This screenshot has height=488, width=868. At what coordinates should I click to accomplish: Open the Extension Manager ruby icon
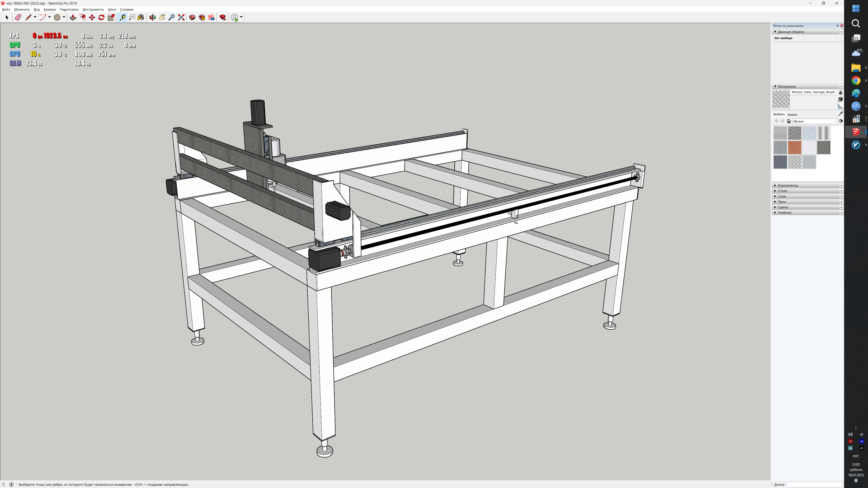click(223, 18)
